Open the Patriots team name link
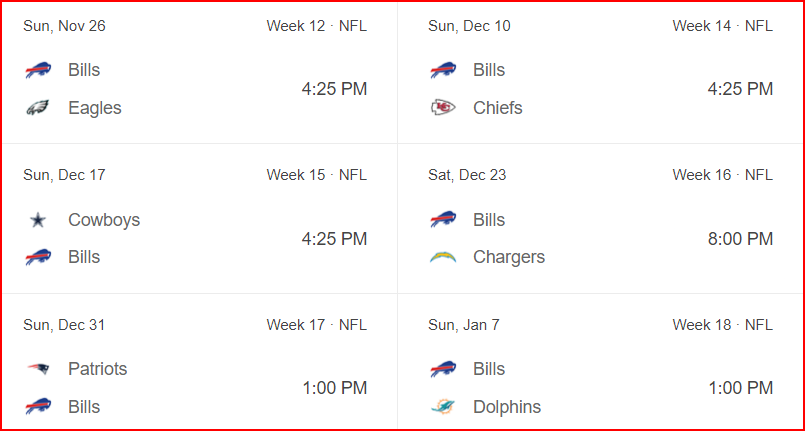The height and width of the screenshot is (431, 805). [98, 369]
